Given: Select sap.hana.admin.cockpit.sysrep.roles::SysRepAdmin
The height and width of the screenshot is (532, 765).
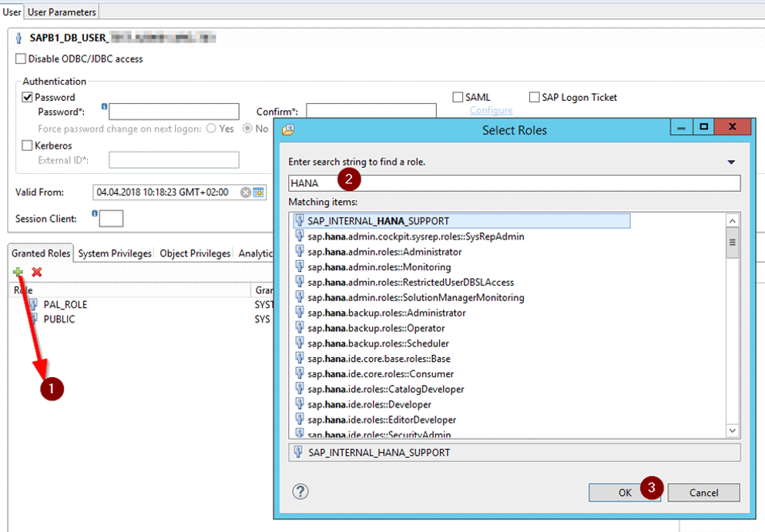Looking at the screenshot, I should 416,236.
